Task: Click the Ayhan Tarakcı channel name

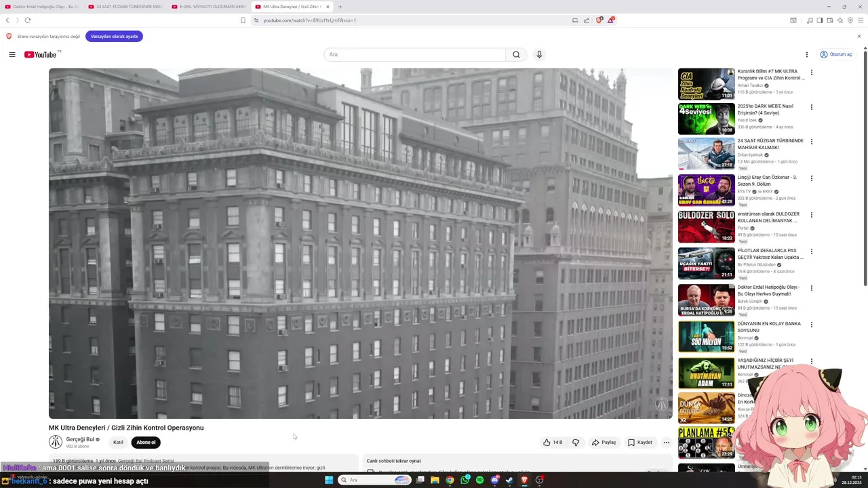Action: click(x=750, y=85)
